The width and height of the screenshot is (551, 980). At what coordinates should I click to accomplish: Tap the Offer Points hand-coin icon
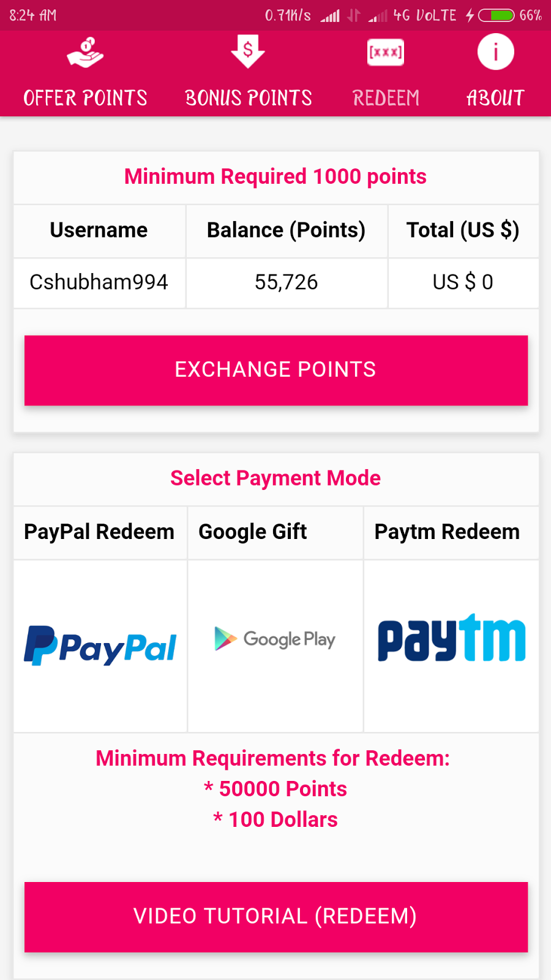pos(85,52)
